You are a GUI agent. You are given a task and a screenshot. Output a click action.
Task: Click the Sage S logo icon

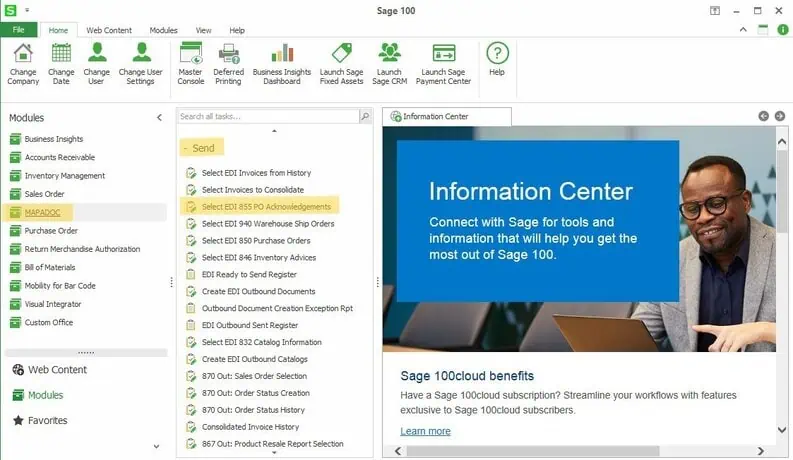[10, 10]
